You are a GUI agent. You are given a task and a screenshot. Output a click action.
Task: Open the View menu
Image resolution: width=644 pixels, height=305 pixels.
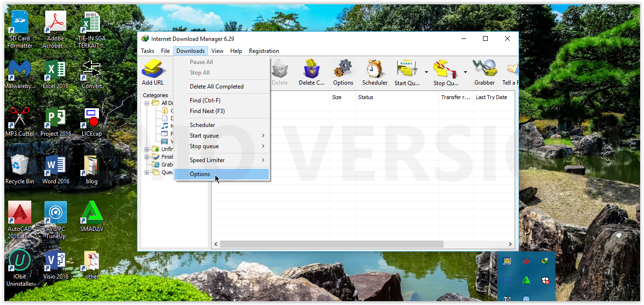tap(217, 51)
